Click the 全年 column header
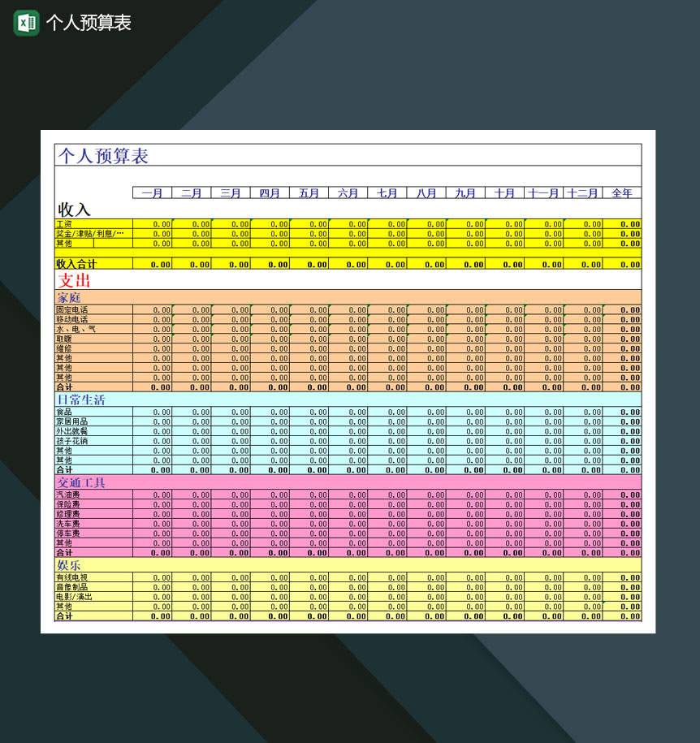 [624, 193]
